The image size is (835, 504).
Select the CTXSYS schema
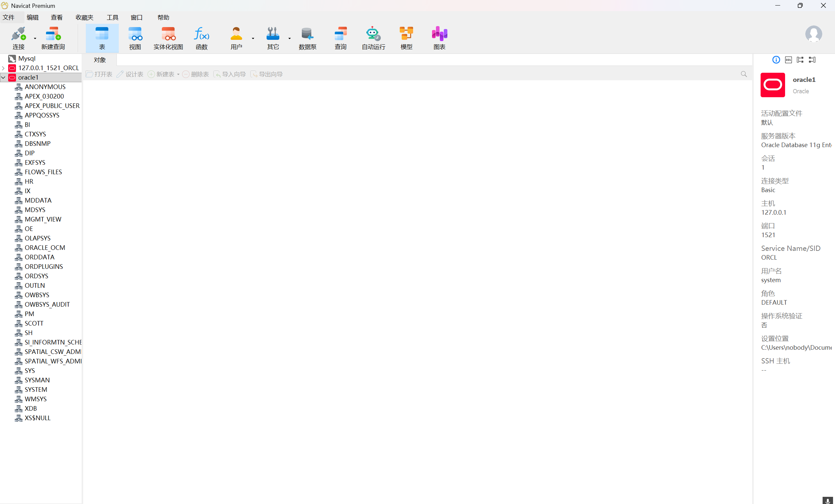coord(35,134)
